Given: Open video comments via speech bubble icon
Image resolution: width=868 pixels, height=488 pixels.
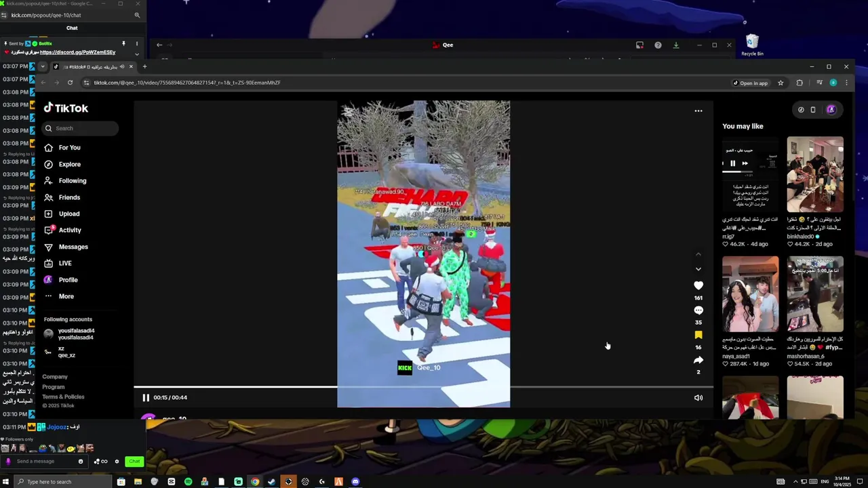Looking at the screenshot, I should (698, 310).
